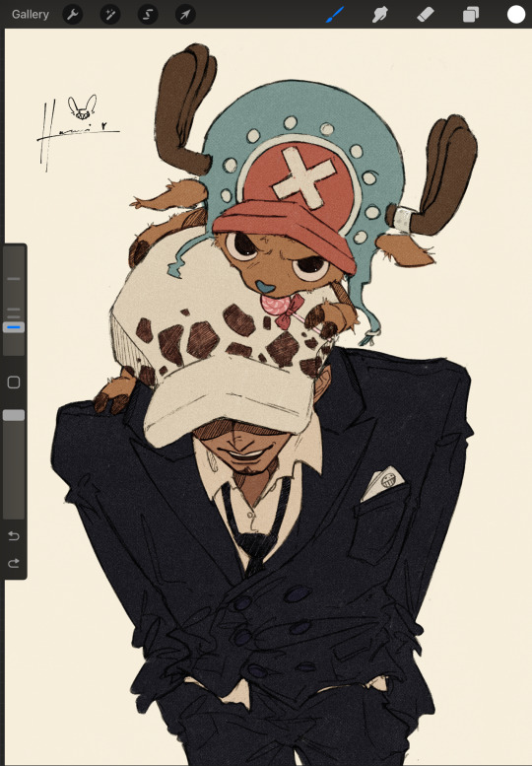Image resolution: width=532 pixels, height=766 pixels.
Task: Undo the last stroke
Action: 14,536
